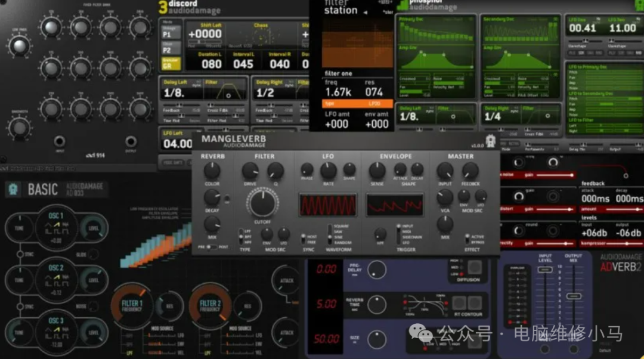Click the Discord Delay Left filter curve

(x=226, y=91)
